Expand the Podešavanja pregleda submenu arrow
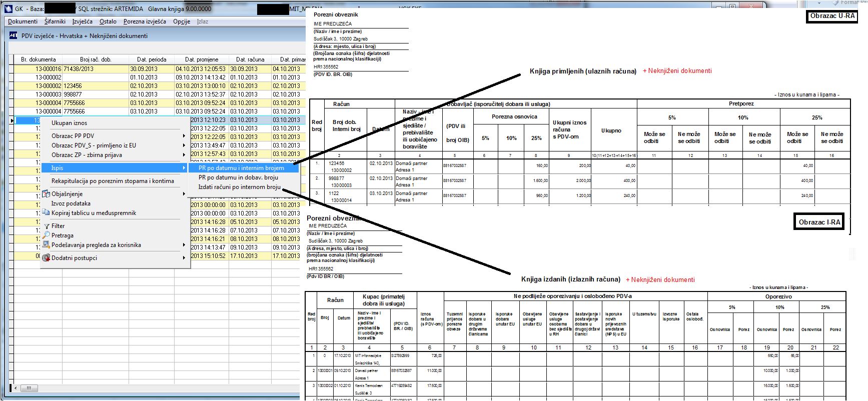Viewport: 868px width, 401px height. (184, 245)
